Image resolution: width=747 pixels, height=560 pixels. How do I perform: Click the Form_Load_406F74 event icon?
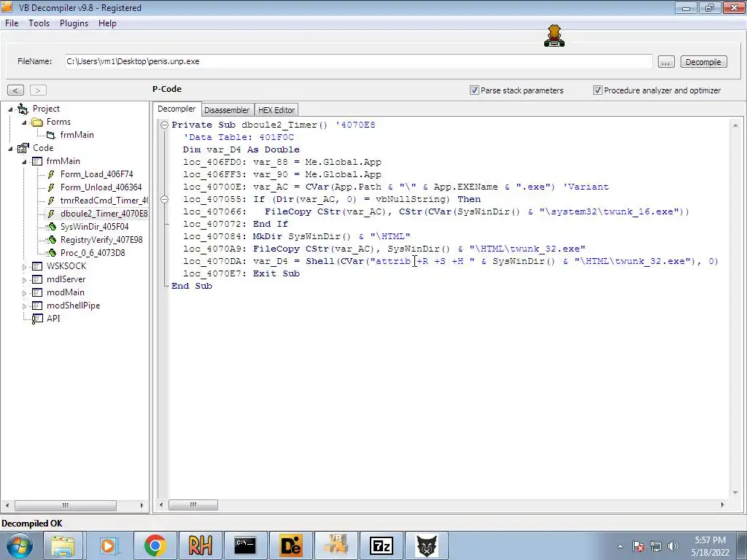coord(51,174)
